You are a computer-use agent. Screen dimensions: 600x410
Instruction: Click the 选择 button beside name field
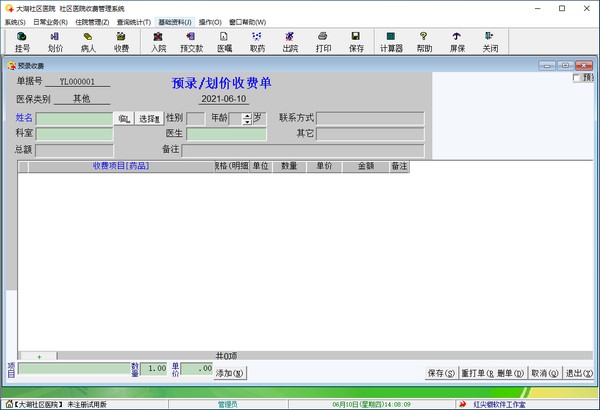click(149, 119)
